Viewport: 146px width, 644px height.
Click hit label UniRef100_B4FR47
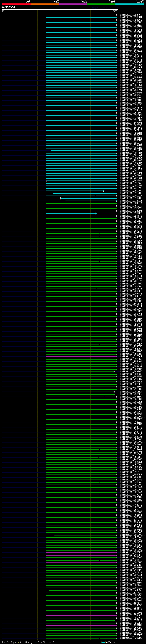[x=131, y=75]
